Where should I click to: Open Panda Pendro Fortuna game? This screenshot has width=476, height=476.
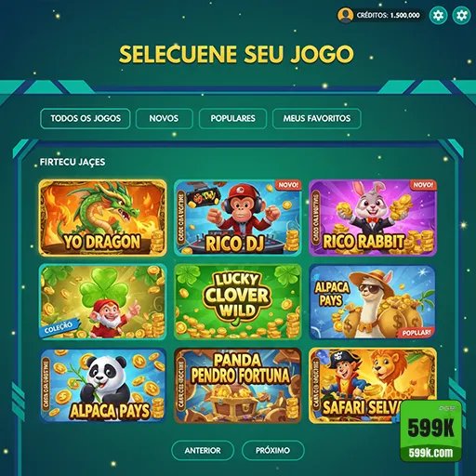coord(237,386)
